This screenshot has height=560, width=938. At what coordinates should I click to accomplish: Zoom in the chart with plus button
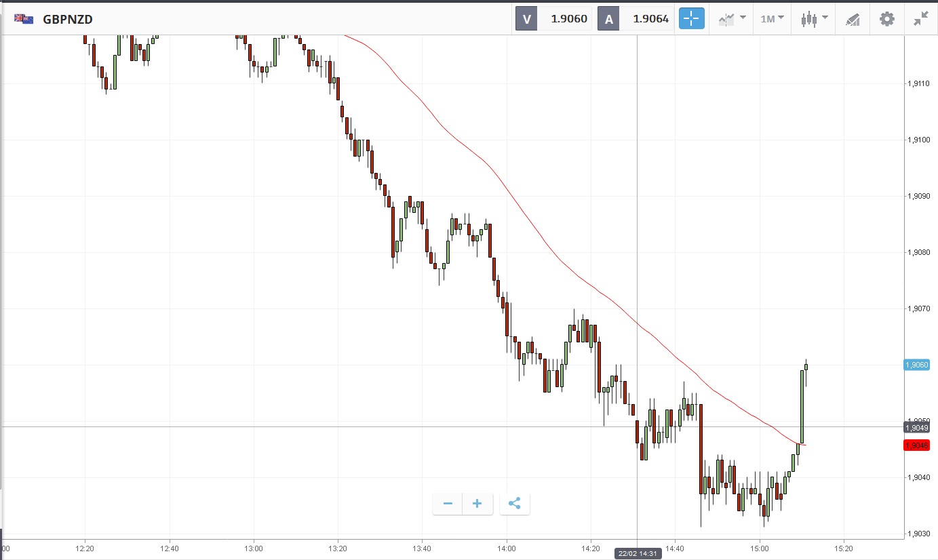(x=477, y=504)
